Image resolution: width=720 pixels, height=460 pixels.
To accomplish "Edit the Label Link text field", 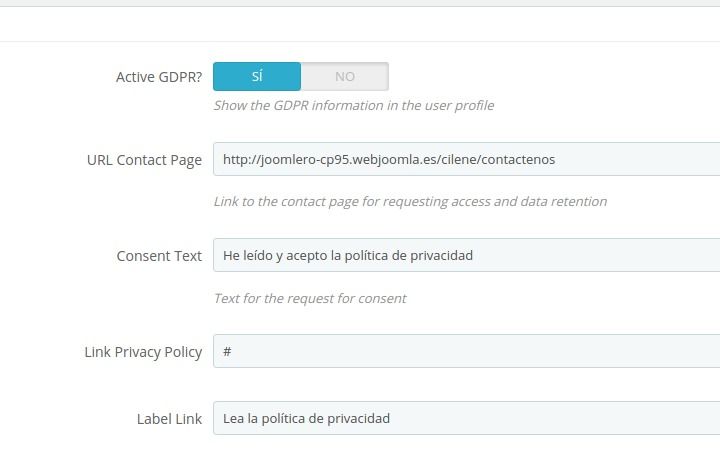I will pyautogui.click(x=467, y=418).
